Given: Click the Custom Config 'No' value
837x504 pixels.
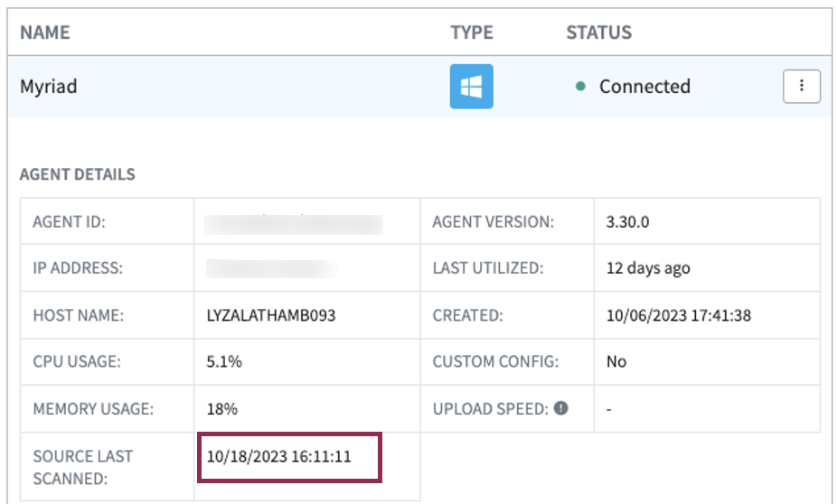Looking at the screenshot, I should click(x=616, y=361).
